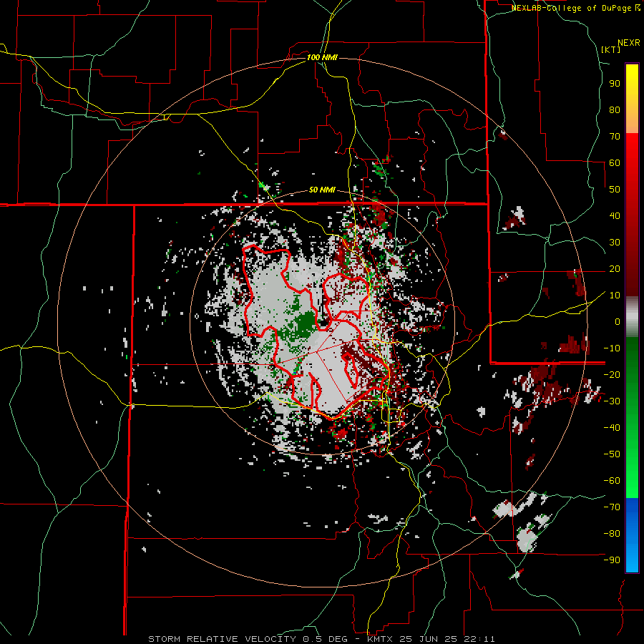
Task: Click the positive 70 knot scale label
Action: (615, 137)
